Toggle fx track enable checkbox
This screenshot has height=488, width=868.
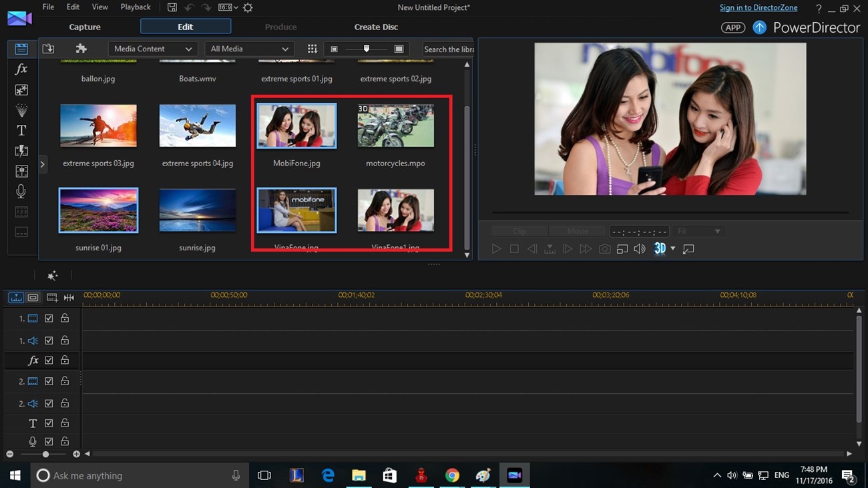[49, 360]
